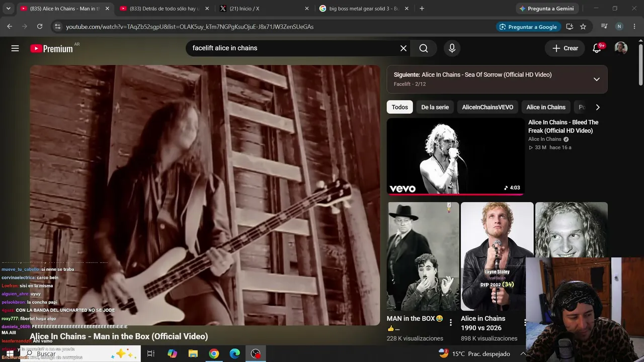The width and height of the screenshot is (644, 362).
Task: Expand the Facelift playlist panel
Action: tap(597, 79)
